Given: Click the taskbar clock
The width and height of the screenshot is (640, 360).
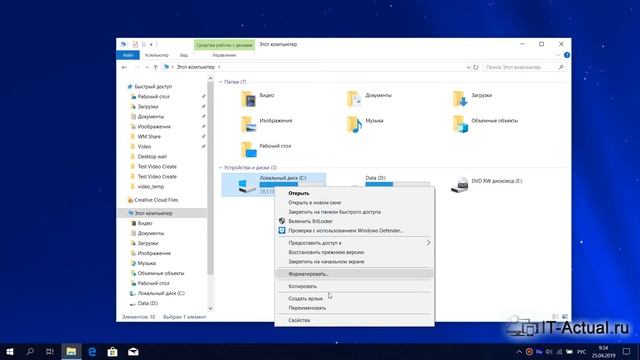Looking at the screenshot, I should tap(603, 351).
